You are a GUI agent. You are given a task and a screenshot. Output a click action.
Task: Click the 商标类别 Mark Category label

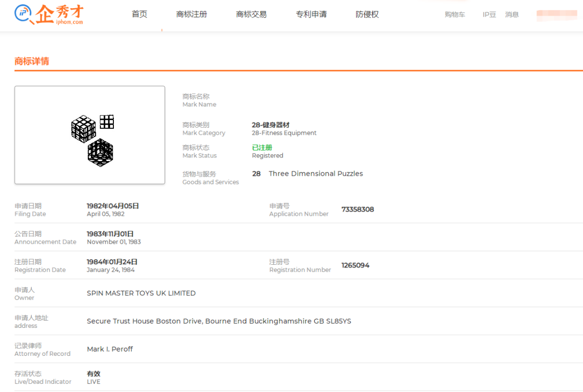(x=204, y=128)
